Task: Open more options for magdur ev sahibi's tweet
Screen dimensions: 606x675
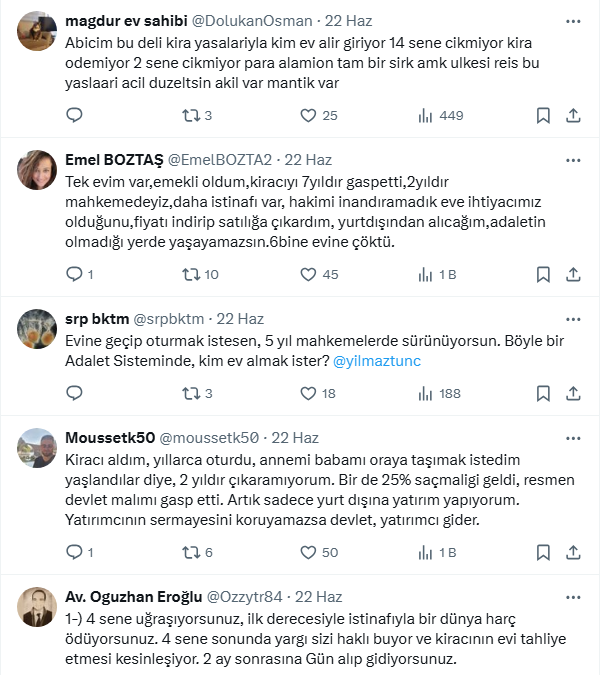Action: (x=572, y=20)
